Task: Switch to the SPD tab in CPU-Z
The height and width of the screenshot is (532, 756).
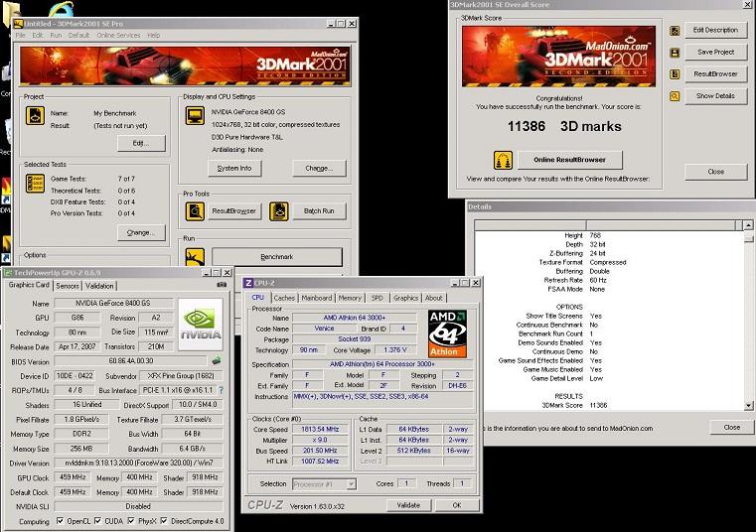Action: click(x=378, y=298)
